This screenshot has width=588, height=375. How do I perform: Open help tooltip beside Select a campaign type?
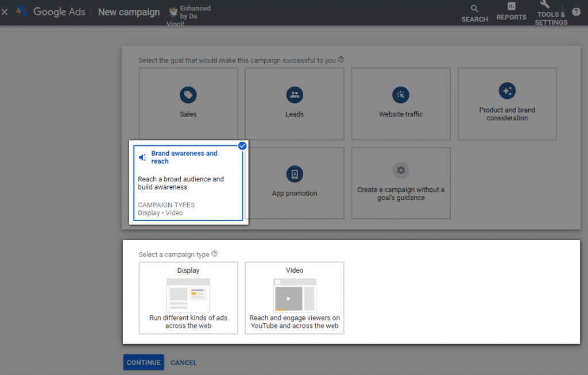click(215, 254)
